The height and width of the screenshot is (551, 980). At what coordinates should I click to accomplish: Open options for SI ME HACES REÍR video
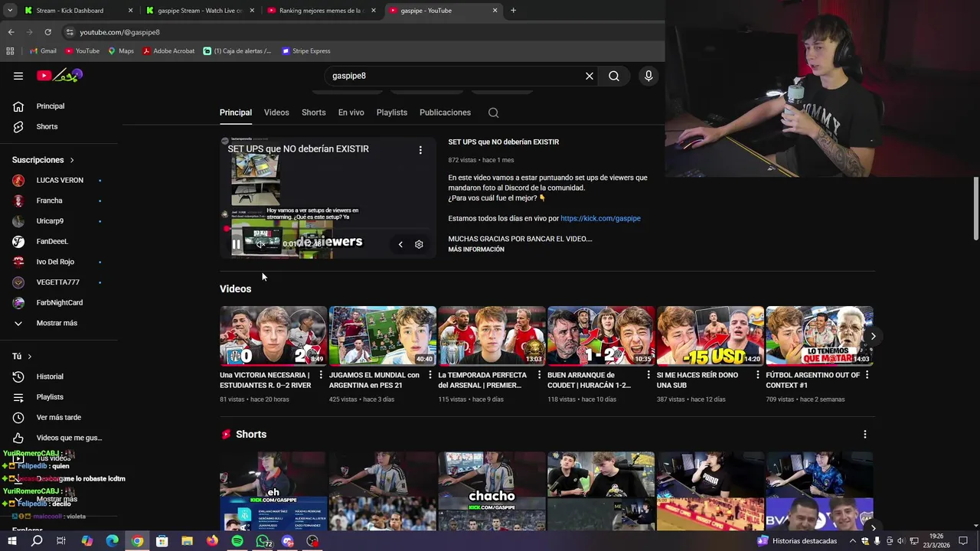pyautogui.click(x=758, y=375)
